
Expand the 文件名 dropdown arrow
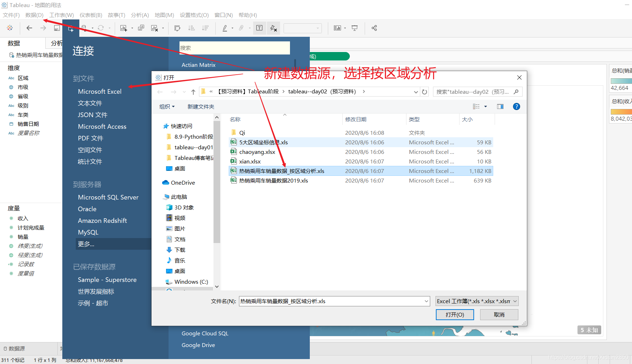(x=426, y=301)
